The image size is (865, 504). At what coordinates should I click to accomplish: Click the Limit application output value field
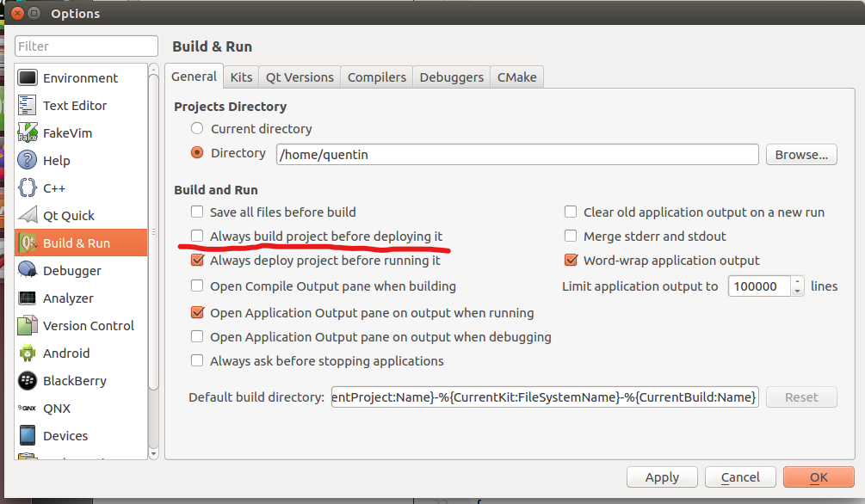coord(760,286)
